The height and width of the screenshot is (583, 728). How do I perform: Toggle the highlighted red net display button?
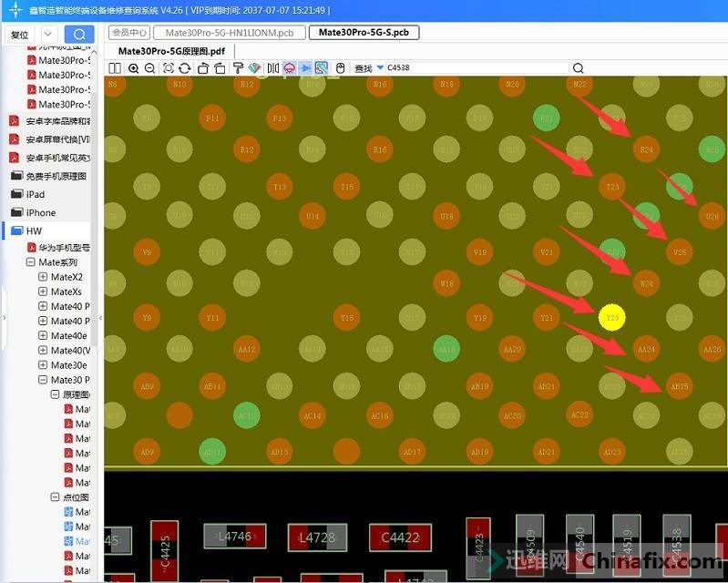(290, 68)
